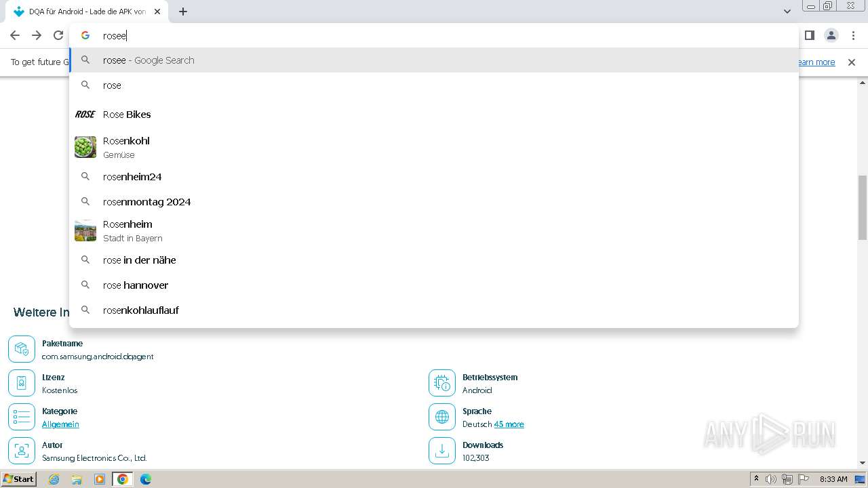Viewport: 868px width, 488px height.
Task: Click the Downloads arrow icon
Action: [x=442, y=451]
